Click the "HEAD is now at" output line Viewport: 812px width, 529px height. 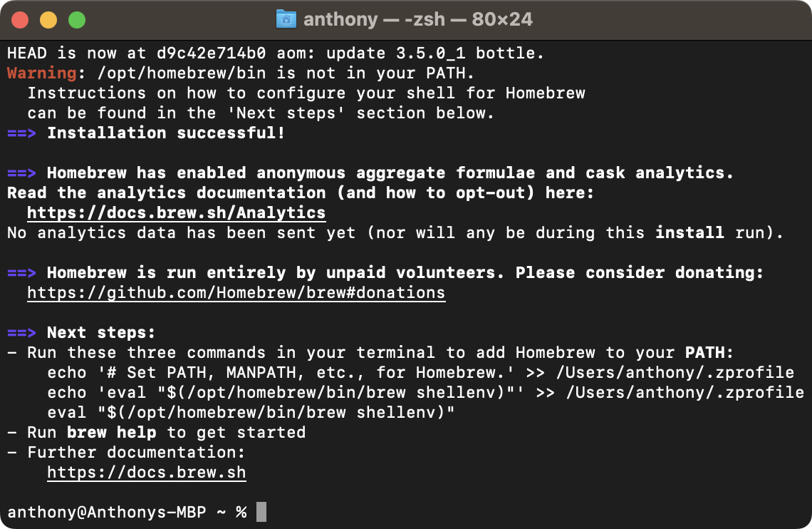click(x=275, y=53)
